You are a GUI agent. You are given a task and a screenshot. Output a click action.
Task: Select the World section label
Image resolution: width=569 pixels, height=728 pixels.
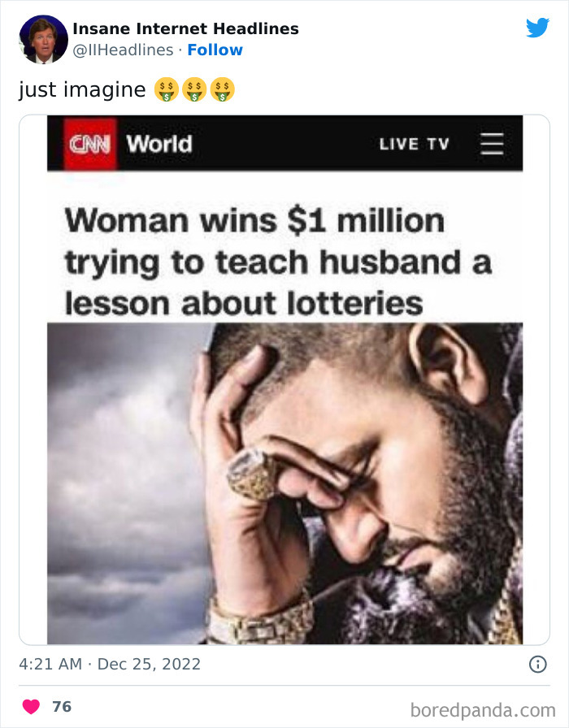(159, 144)
